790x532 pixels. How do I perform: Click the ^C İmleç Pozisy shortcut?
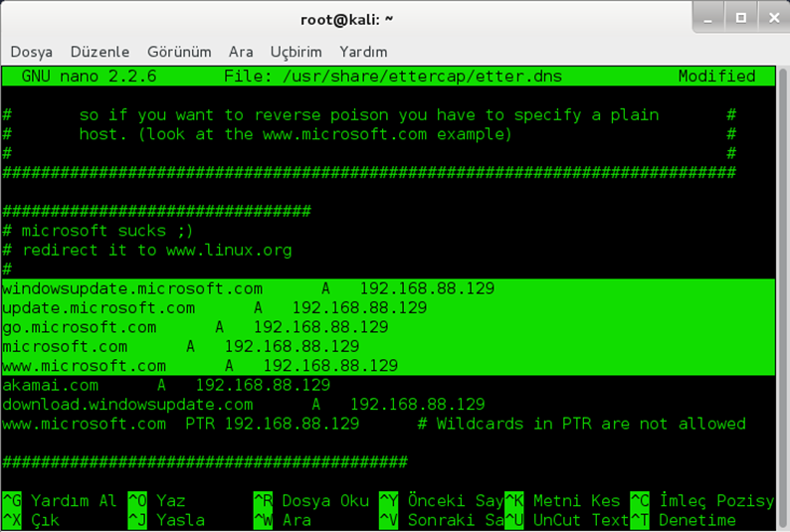pyautogui.click(x=702, y=501)
